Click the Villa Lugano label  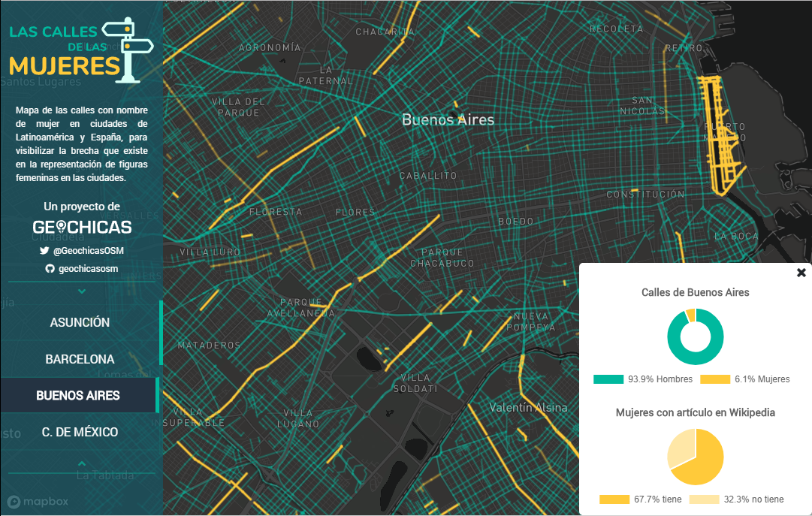(298, 418)
